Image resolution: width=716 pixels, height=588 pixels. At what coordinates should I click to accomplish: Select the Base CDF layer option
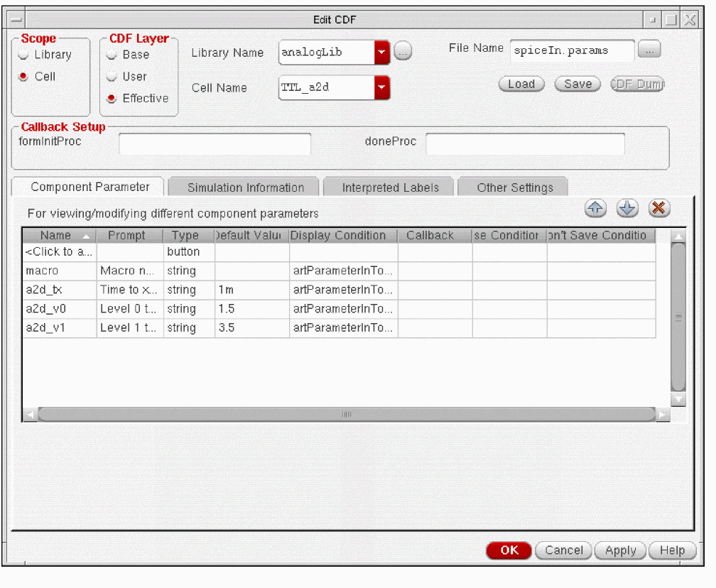(112, 55)
